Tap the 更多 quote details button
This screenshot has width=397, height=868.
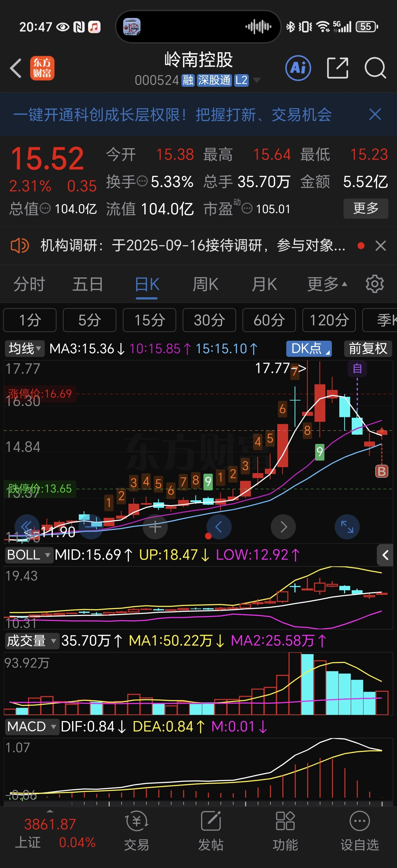(x=366, y=208)
